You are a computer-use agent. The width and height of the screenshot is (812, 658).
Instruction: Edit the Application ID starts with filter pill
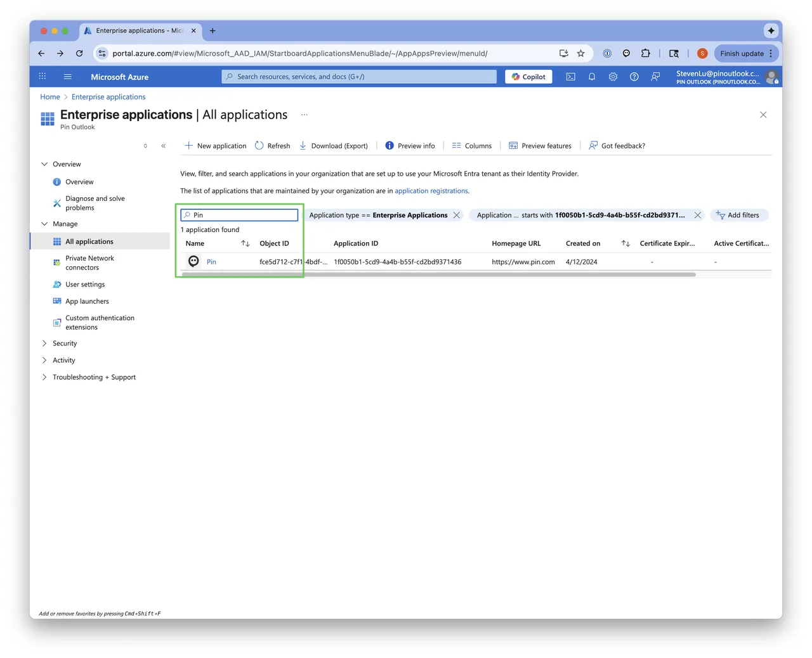580,216
